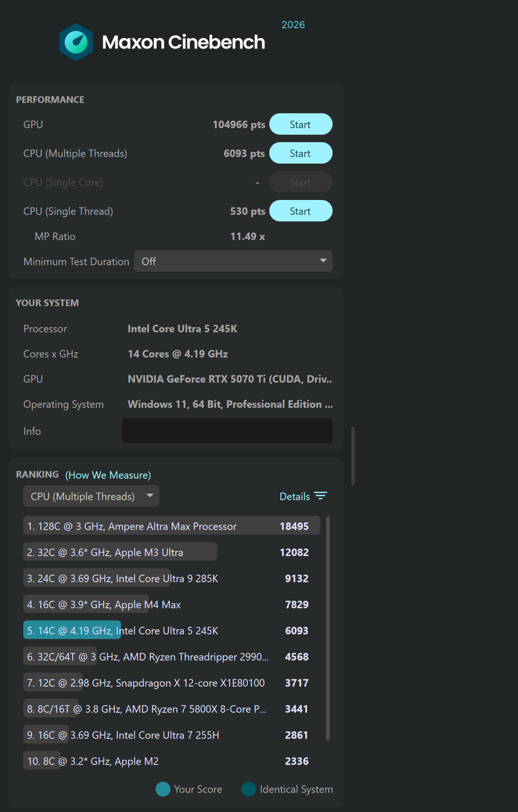The height and width of the screenshot is (812, 518).
Task: Start the CPU Multiple Threads benchmark
Action: tap(300, 153)
